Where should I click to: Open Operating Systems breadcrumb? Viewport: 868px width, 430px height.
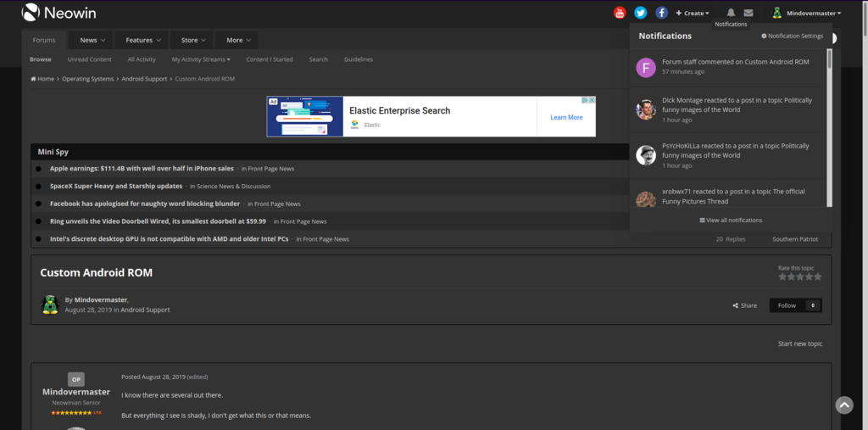coord(87,79)
